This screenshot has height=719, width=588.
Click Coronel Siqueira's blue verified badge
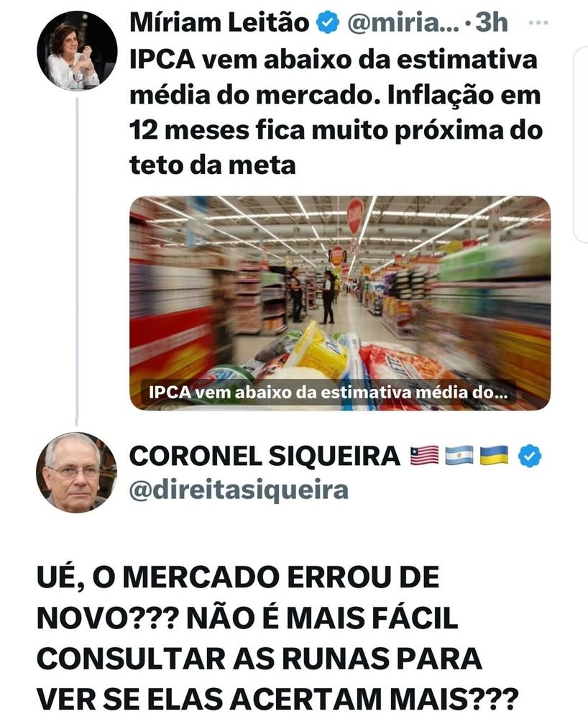click(x=530, y=457)
